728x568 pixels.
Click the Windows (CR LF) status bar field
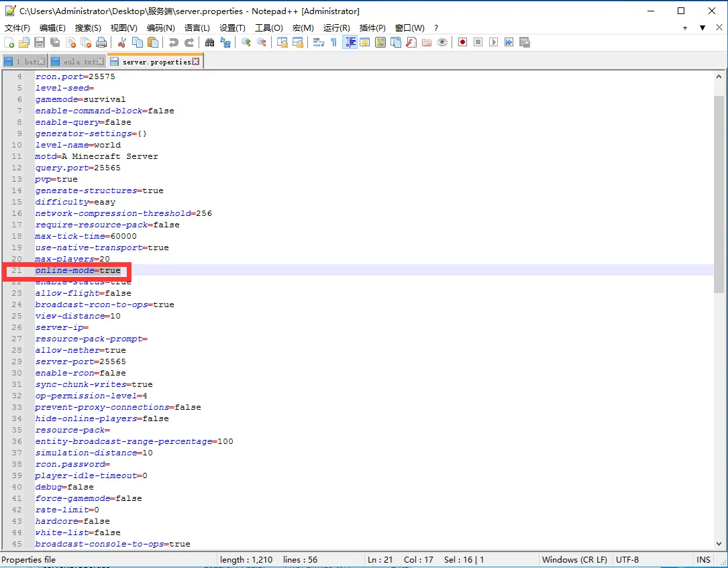pos(574,559)
